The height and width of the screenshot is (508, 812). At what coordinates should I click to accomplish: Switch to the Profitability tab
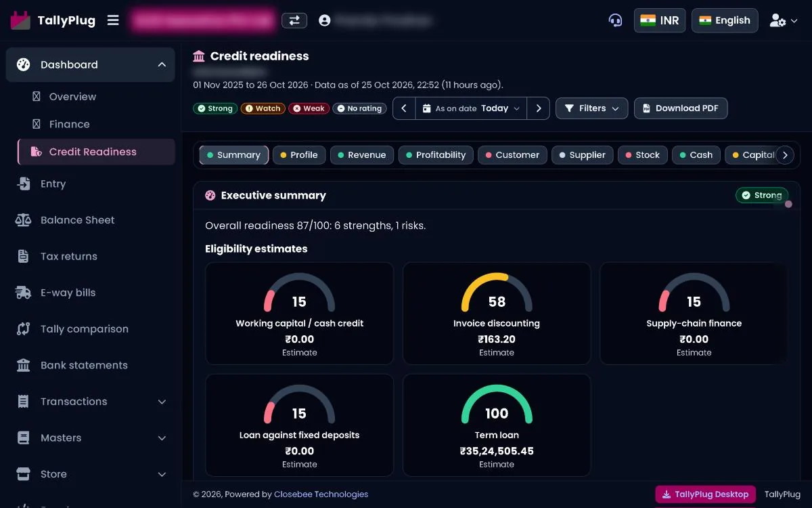coord(436,155)
